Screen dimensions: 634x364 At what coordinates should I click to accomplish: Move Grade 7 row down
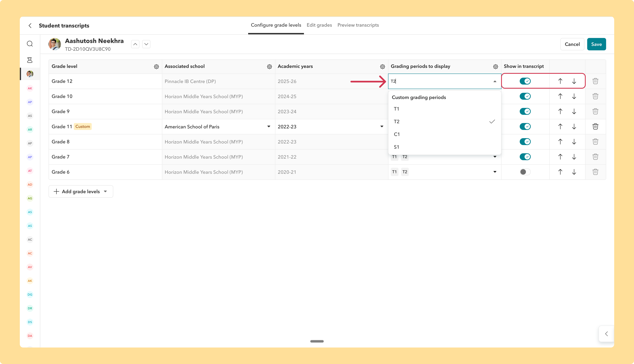[574, 157]
